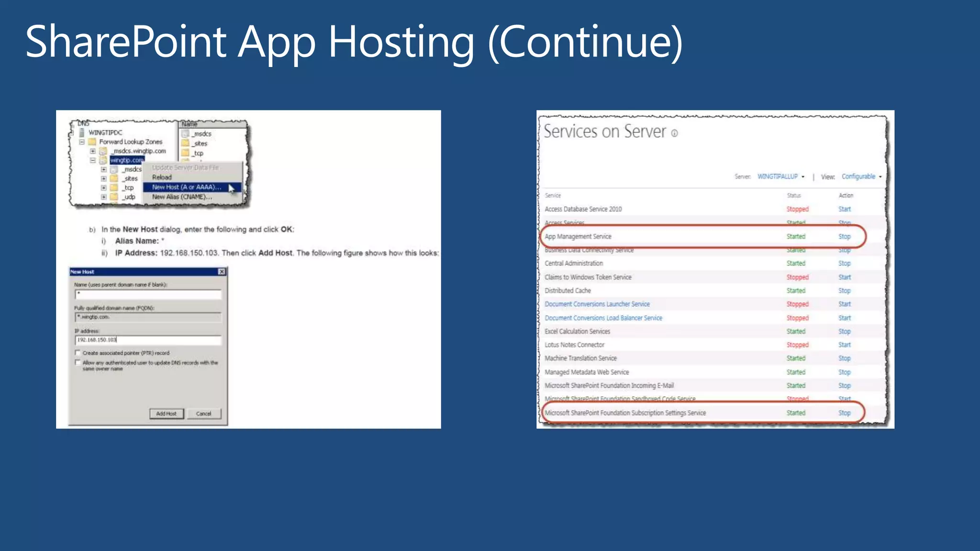Click the _msdcs folder icon under wingtip.com

(114, 169)
